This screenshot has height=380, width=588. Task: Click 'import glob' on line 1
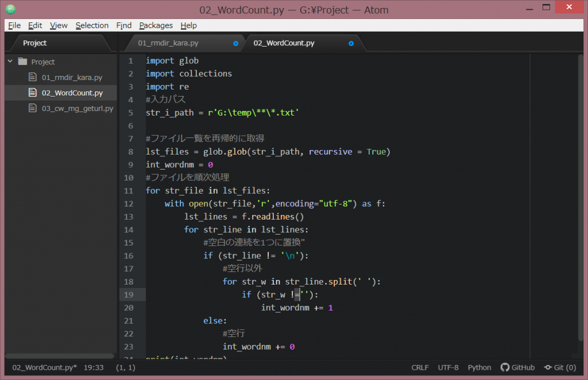pyautogui.click(x=172, y=61)
